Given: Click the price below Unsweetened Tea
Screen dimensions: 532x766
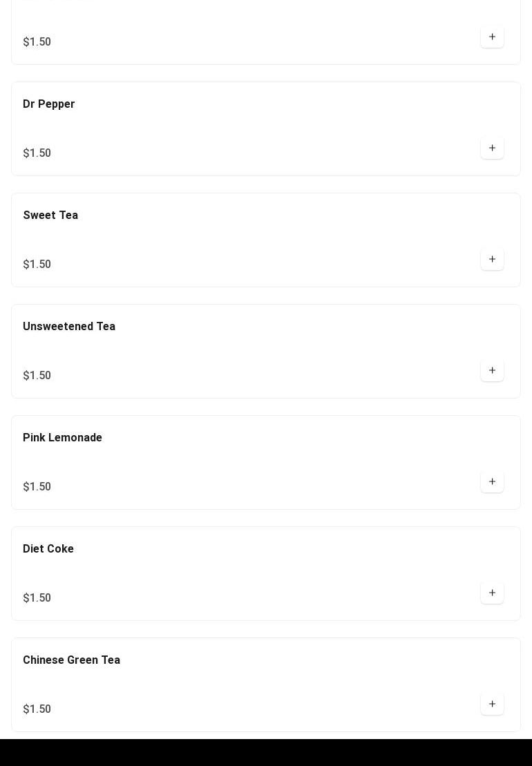Looking at the screenshot, I should tap(37, 376).
